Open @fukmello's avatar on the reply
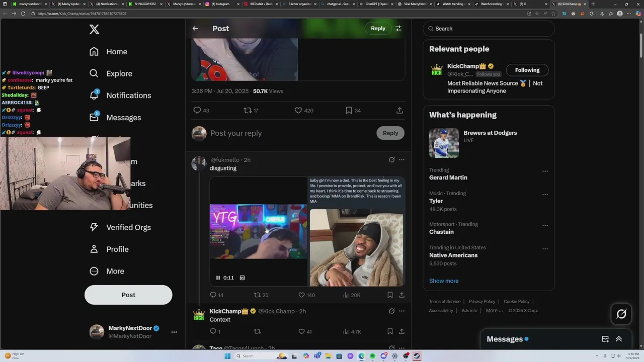 pos(199,163)
